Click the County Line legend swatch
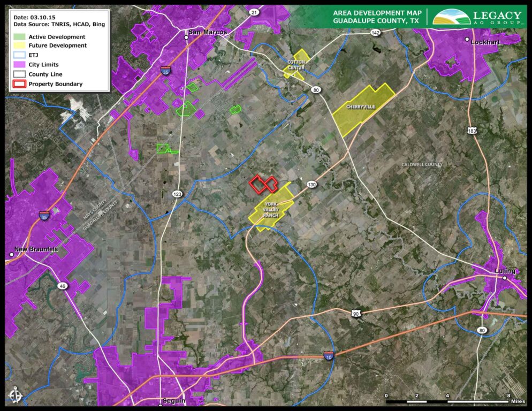 (x=19, y=74)
